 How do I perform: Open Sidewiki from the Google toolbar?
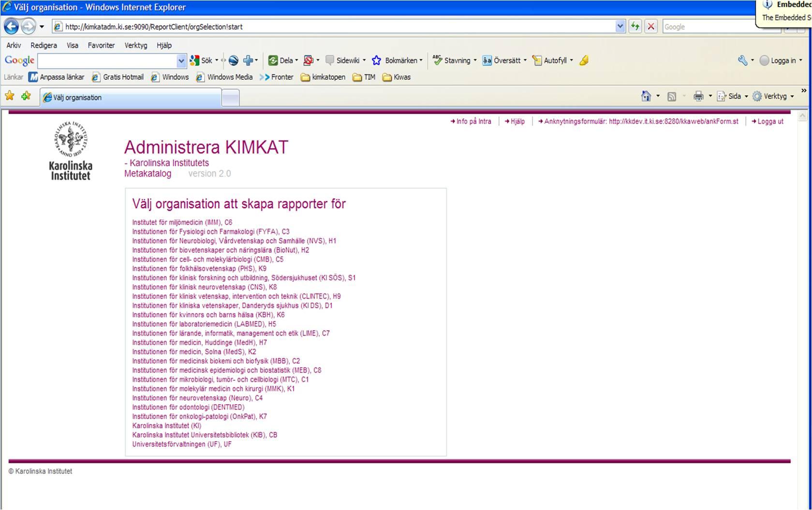pyautogui.click(x=345, y=60)
